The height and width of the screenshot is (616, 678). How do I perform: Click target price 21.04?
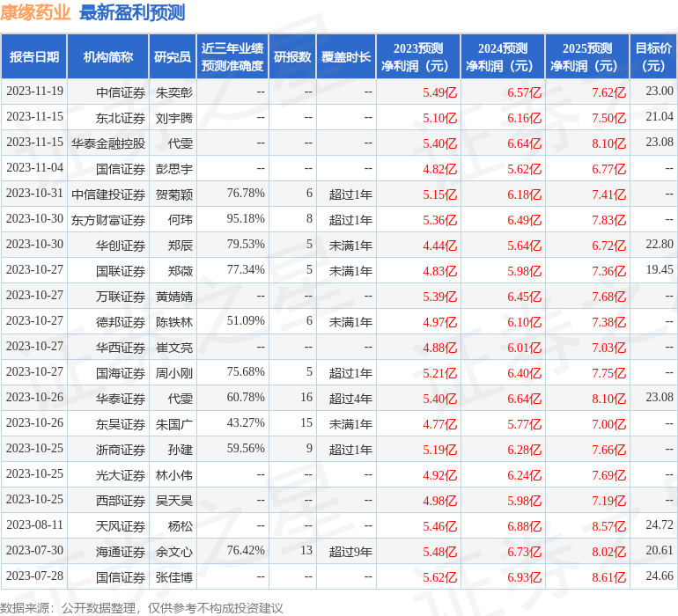pyautogui.click(x=660, y=117)
